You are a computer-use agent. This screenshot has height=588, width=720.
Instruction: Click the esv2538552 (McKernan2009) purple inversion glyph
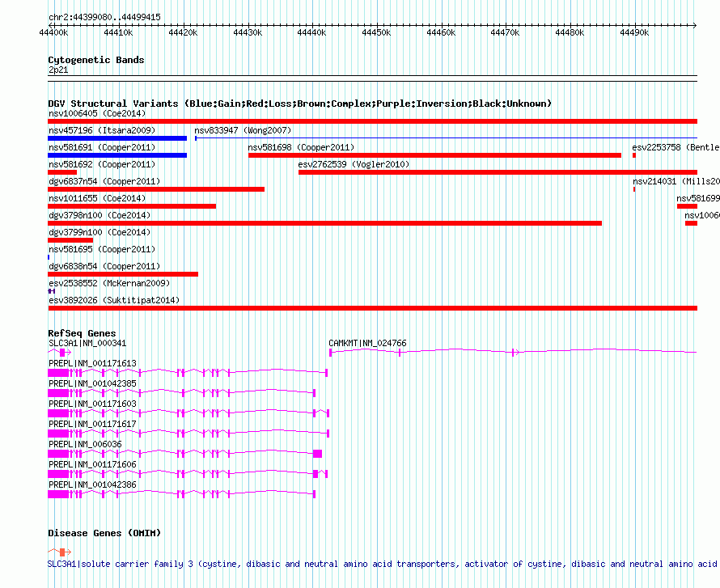tap(52, 291)
